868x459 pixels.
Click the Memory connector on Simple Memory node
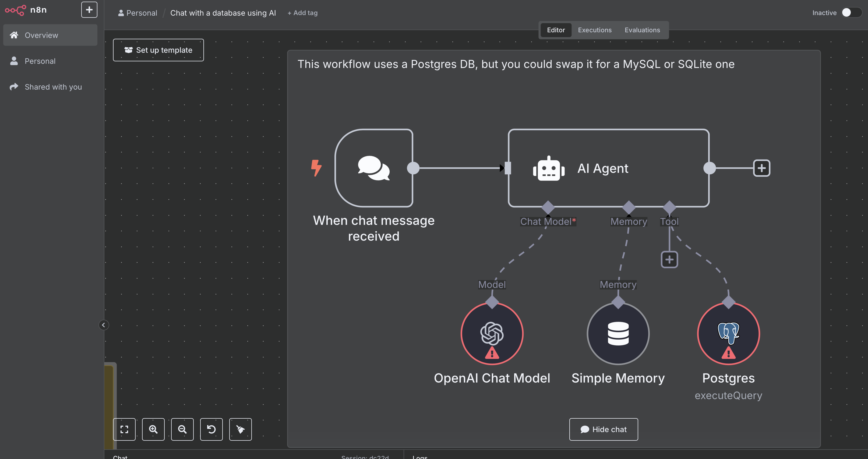tap(618, 302)
